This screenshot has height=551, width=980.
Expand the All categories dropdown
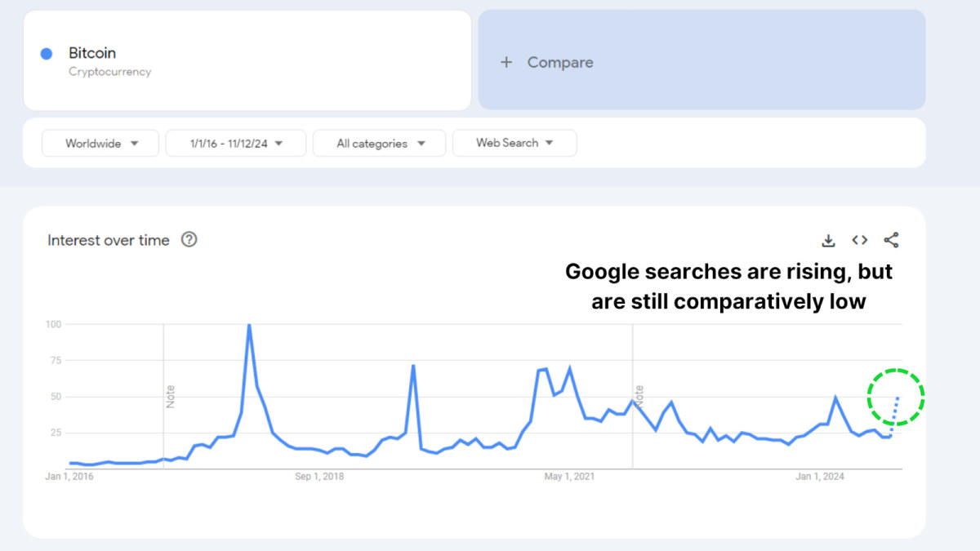380,144
